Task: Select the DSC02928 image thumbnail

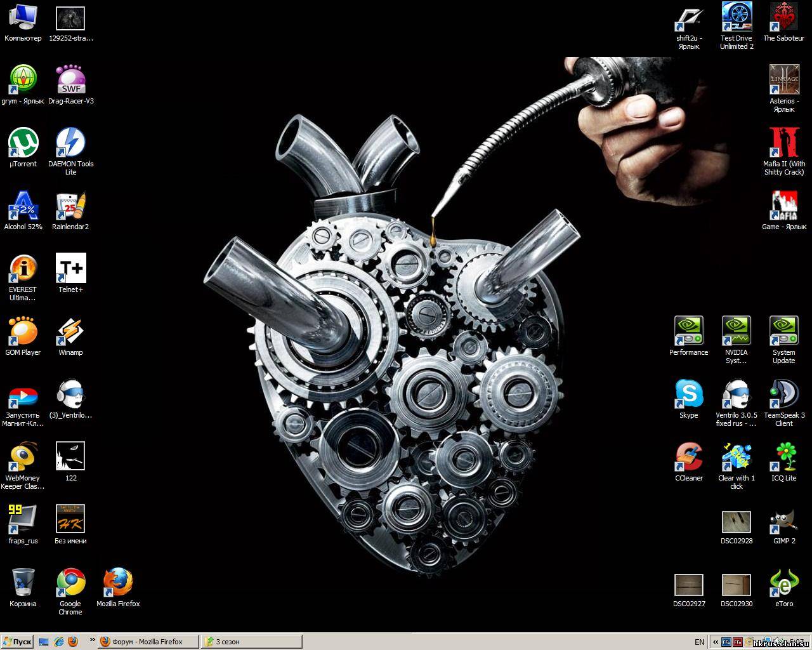Action: (x=736, y=522)
